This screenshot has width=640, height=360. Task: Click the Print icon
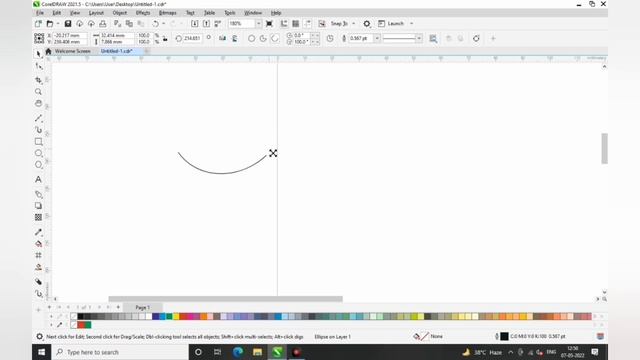pyautogui.click(x=103, y=24)
